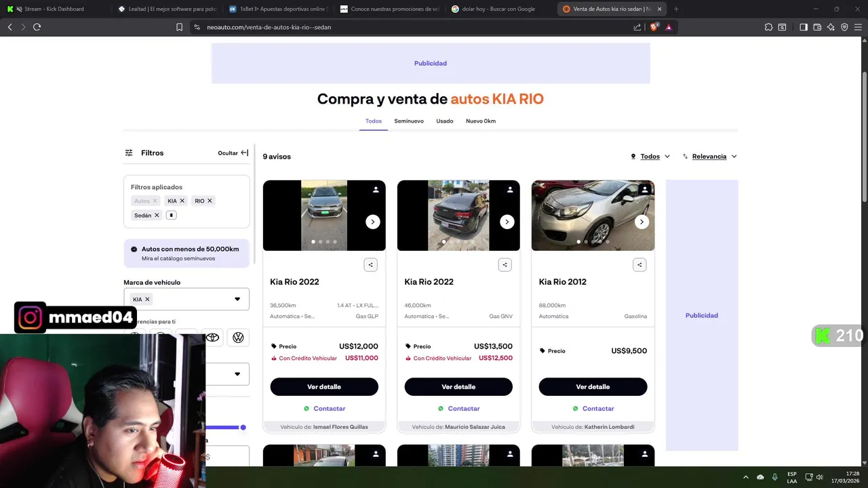The image size is (868, 488).
Task: Open the microphone tray icon
Action: pos(774,477)
